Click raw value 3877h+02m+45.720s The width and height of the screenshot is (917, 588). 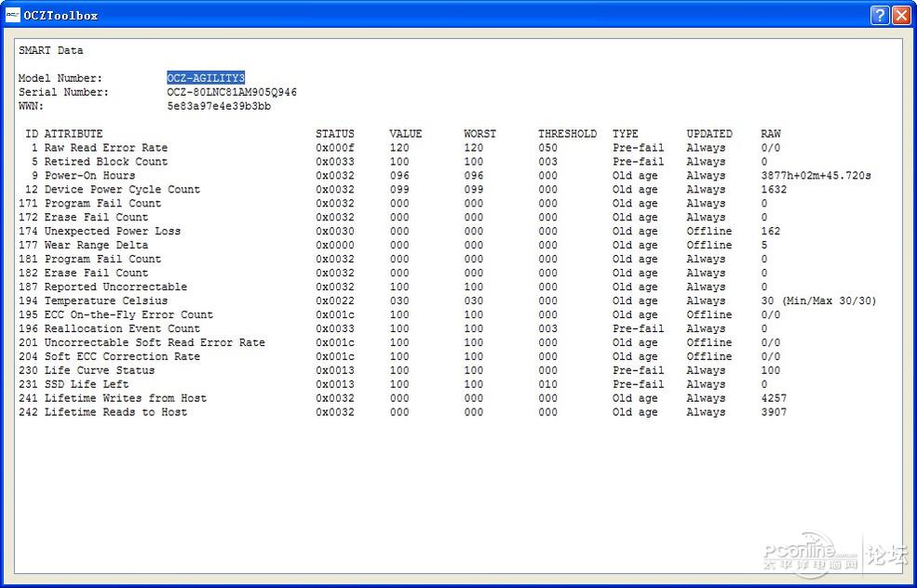(x=816, y=176)
